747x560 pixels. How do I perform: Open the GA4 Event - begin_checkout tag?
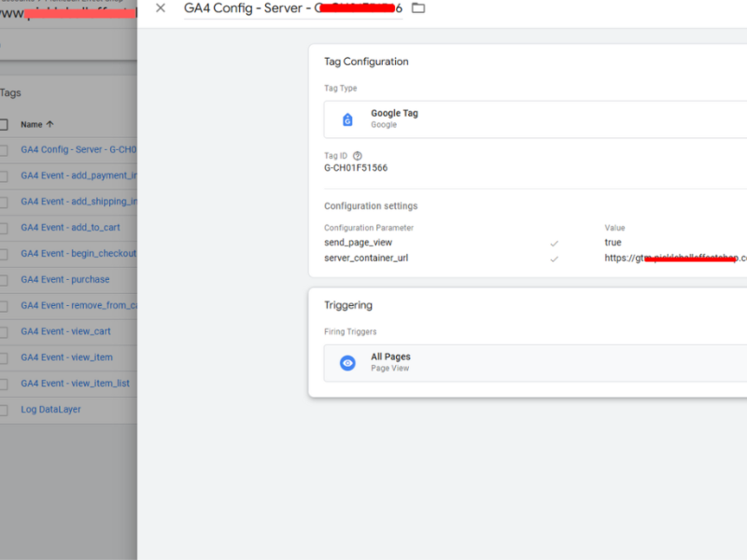click(x=78, y=253)
